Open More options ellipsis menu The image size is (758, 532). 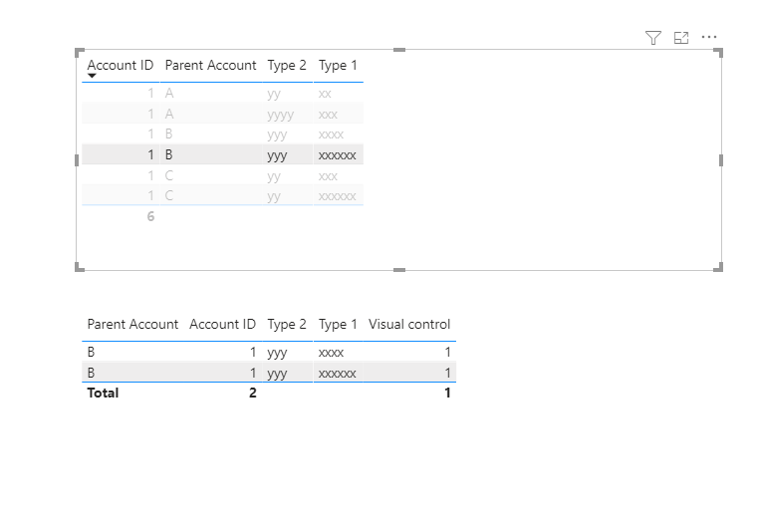pos(709,37)
